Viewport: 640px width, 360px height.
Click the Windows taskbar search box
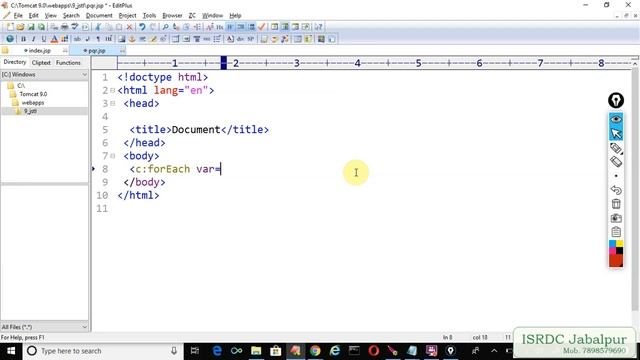coord(102,351)
